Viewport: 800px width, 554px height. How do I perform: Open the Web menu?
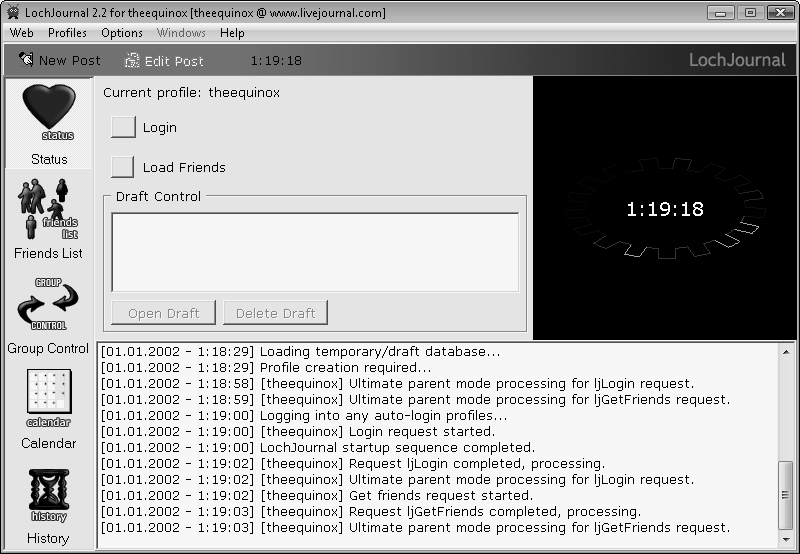(x=21, y=33)
